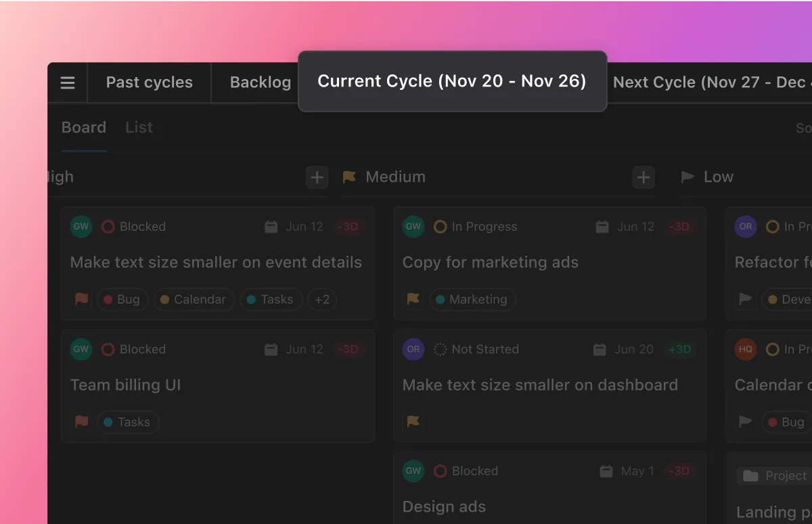Click GW avatar on Copy for marketing ads
The height and width of the screenshot is (524, 812).
tap(413, 227)
